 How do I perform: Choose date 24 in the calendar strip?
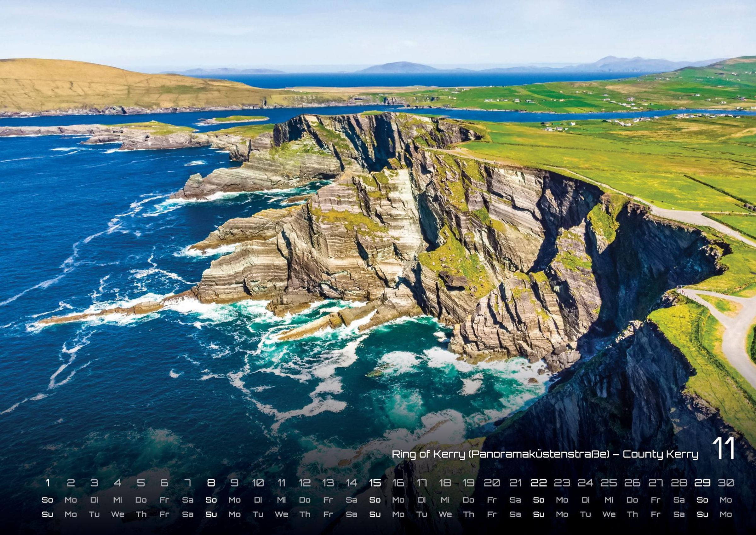coord(585,483)
